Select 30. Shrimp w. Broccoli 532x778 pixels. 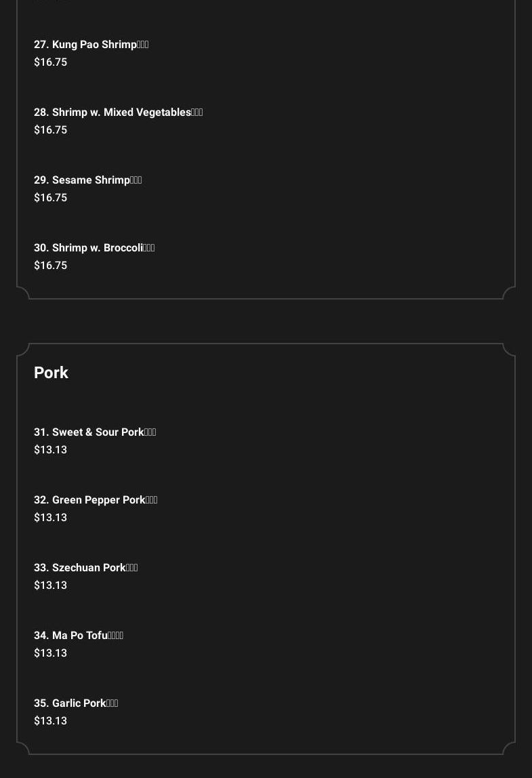tap(94, 248)
